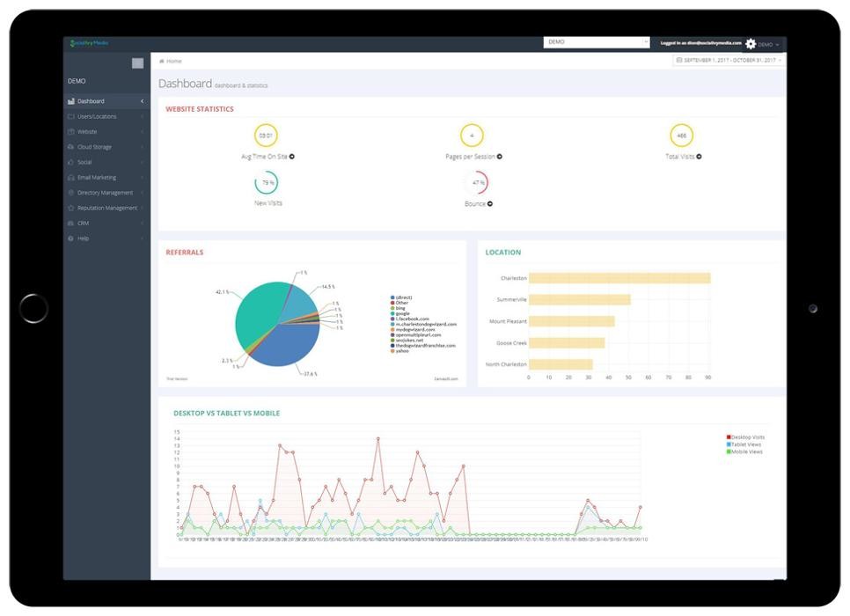This screenshot has height=616, width=850.
Task: Click the arrow icon beside Total Visits
Action: (x=700, y=157)
